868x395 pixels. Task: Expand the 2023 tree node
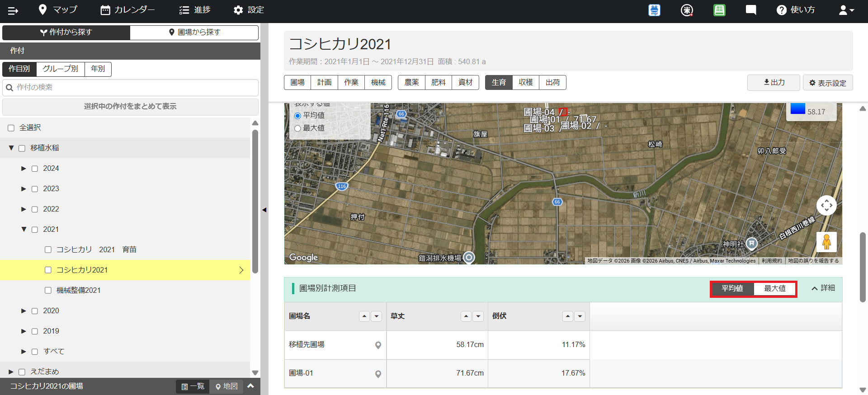coord(24,189)
